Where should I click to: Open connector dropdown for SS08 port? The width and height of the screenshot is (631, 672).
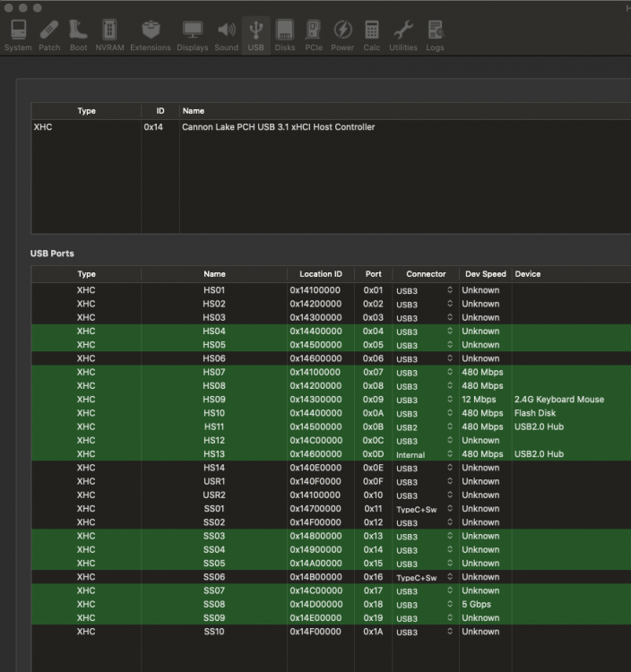[x=424, y=605]
